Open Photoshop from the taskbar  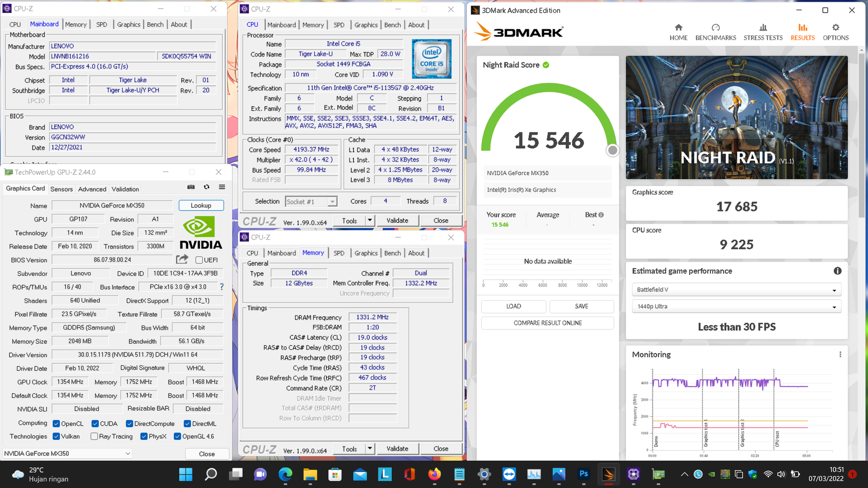click(x=584, y=474)
